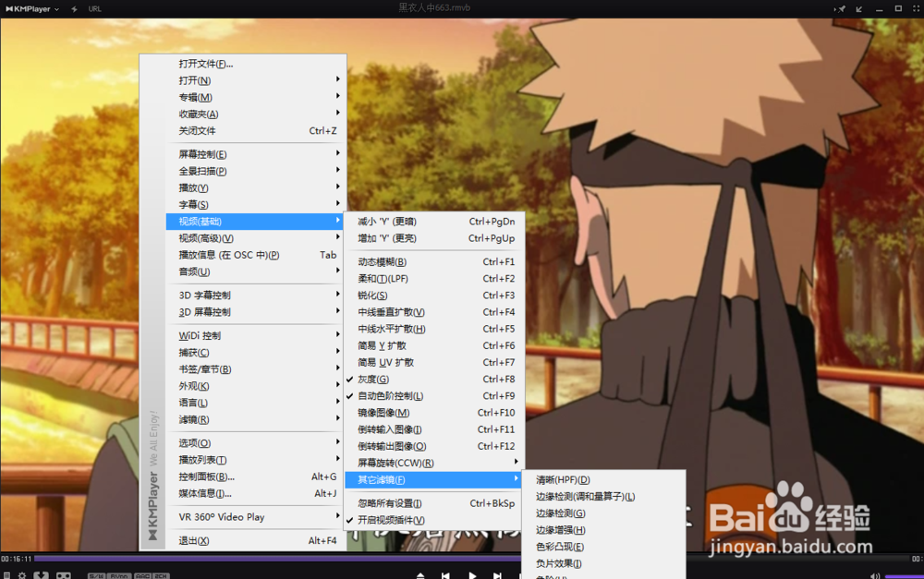This screenshot has width=924, height=579.
Task: Expand the 屏幕控制(E) submenu
Action: click(256, 154)
